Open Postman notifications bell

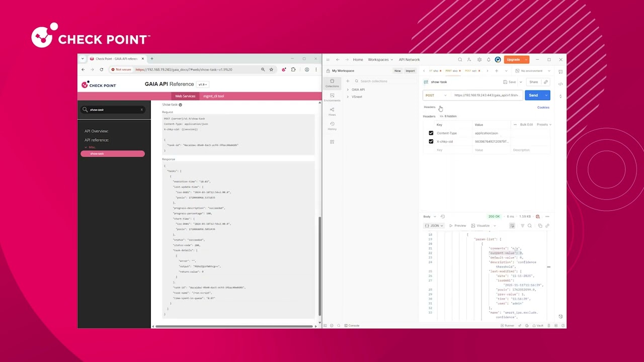488,59
